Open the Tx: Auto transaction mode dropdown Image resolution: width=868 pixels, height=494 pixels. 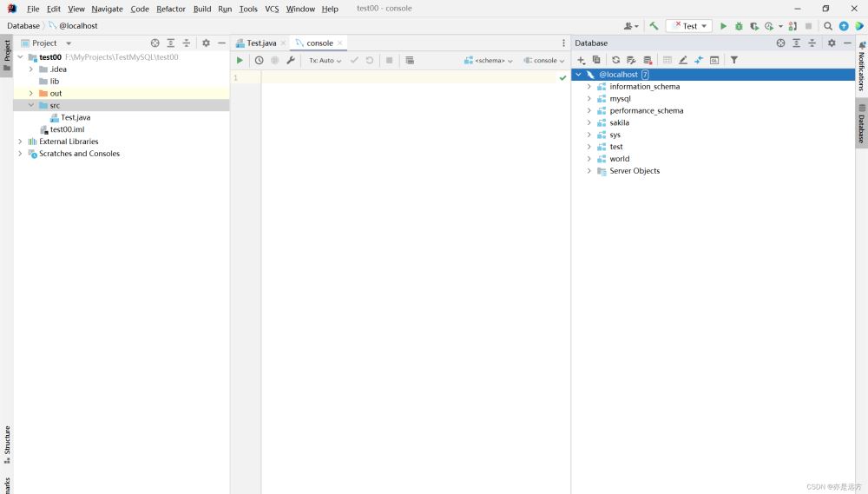[325, 61]
